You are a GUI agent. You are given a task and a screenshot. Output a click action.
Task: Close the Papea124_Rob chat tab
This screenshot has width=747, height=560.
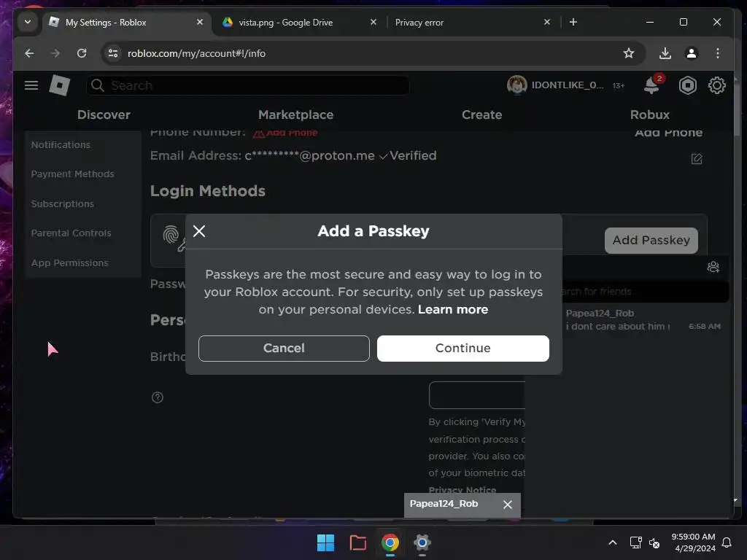pyautogui.click(x=508, y=505)
